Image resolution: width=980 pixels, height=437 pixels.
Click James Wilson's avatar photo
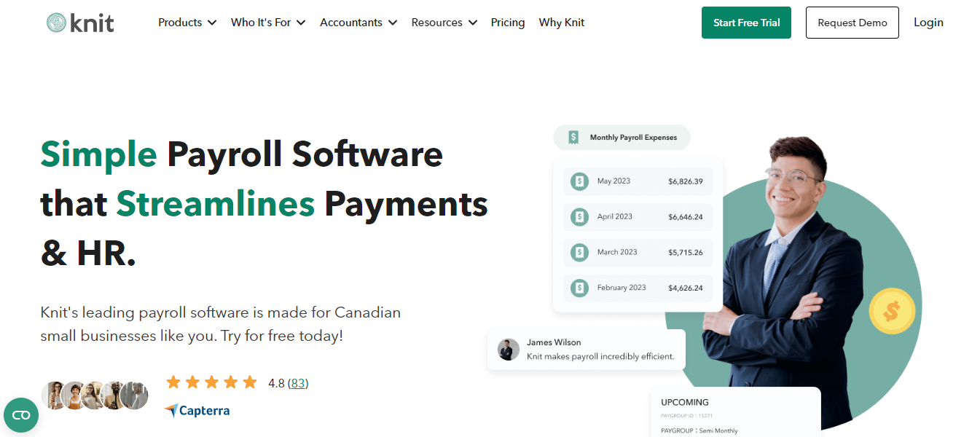(x=509, y=350)
